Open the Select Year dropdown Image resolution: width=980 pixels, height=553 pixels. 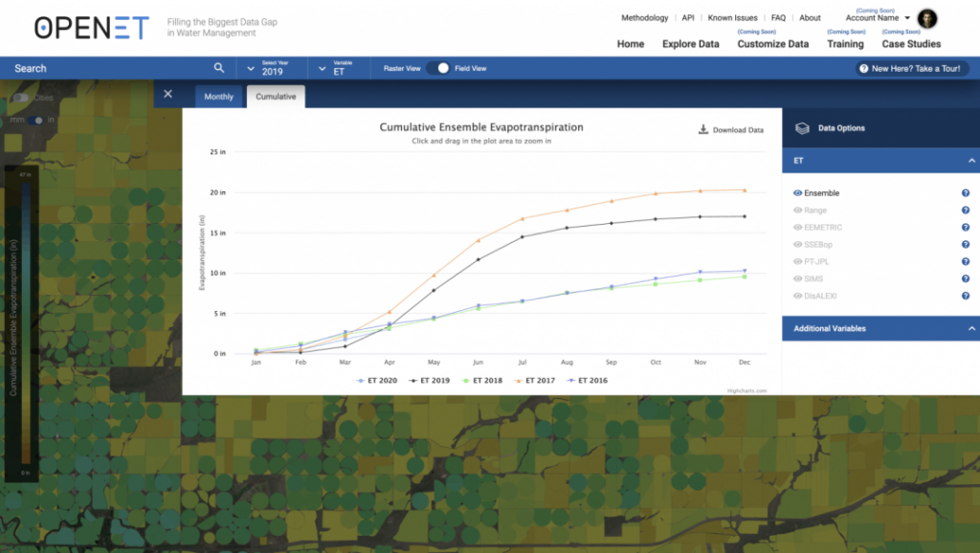point(273,69)
